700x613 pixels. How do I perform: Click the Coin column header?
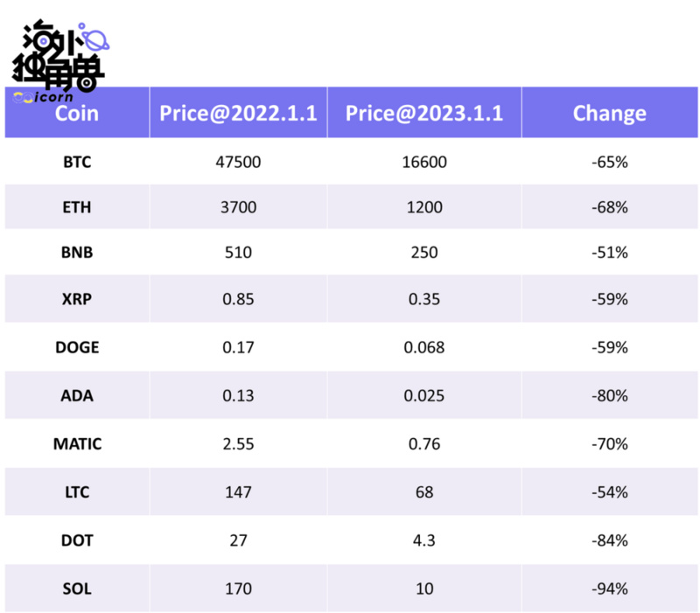click(x=77, y=114)
